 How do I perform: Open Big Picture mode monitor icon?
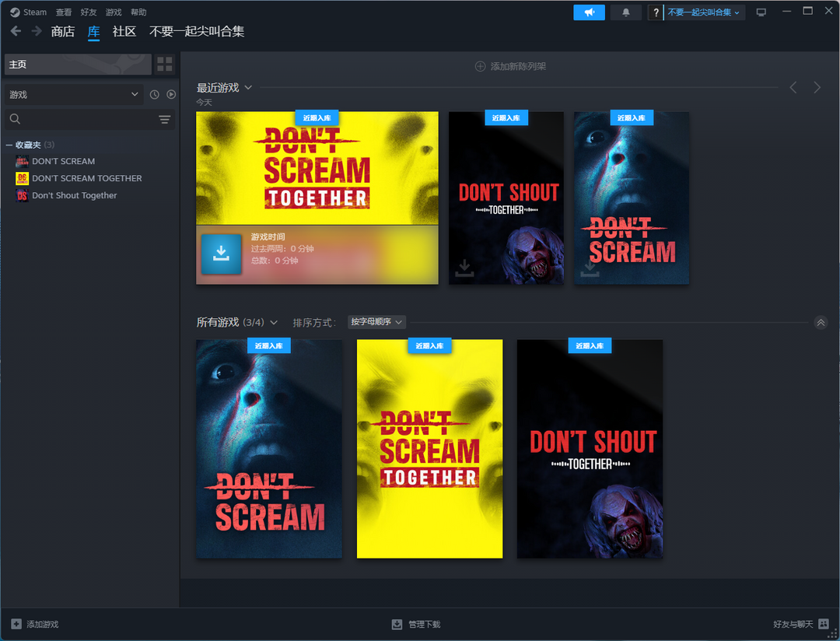coord(761,12)
